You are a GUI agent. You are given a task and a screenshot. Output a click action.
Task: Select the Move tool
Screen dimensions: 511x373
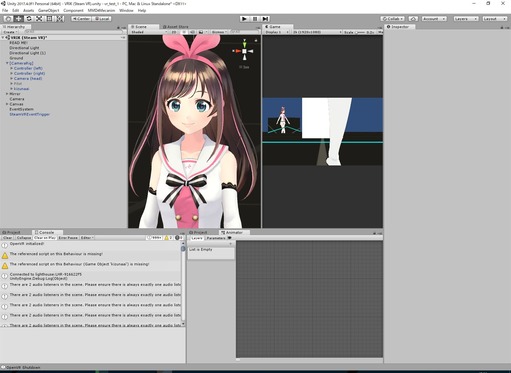click(19, 19)
